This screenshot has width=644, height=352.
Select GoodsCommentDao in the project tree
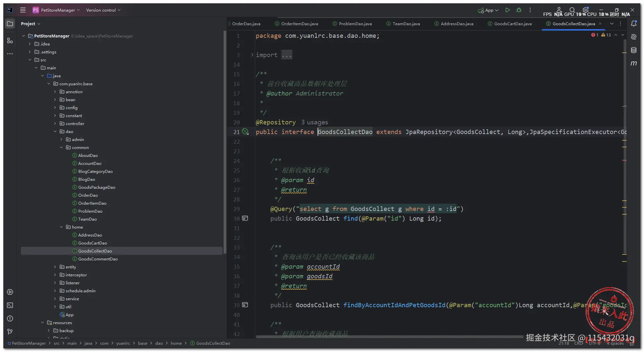click(x=98, y=259)
